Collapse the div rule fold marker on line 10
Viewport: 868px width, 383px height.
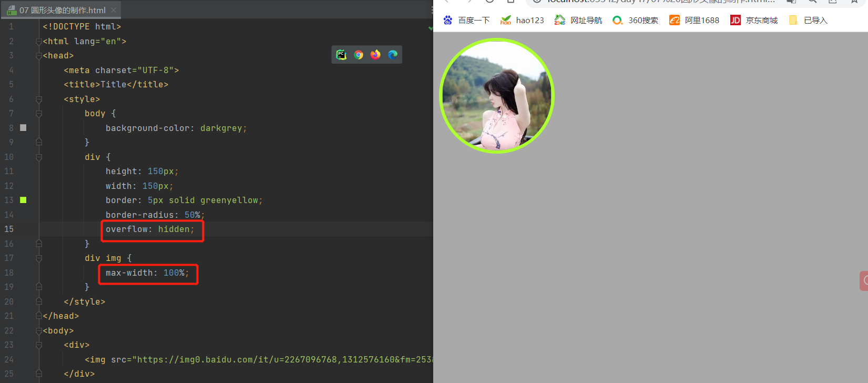click(x=39, y=157)
